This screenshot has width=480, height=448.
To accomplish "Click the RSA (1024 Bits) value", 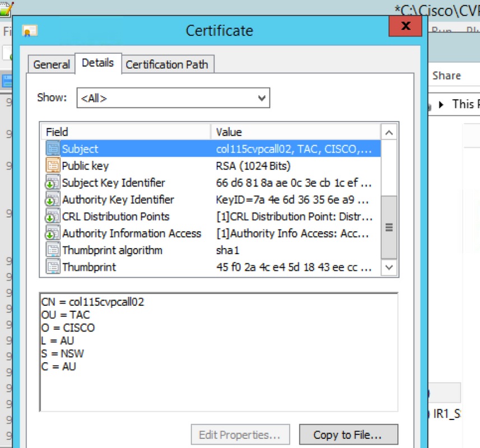I will coord(253,166).
